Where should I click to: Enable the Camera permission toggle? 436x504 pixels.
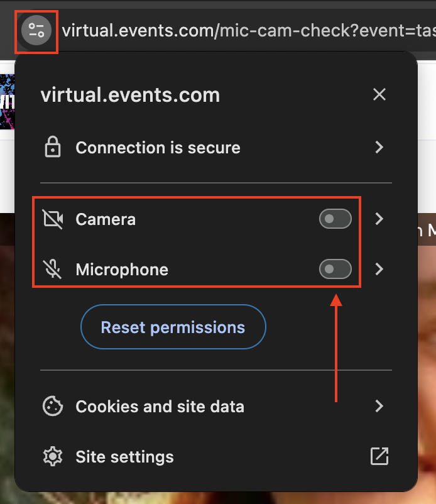(x=335, y=219)
